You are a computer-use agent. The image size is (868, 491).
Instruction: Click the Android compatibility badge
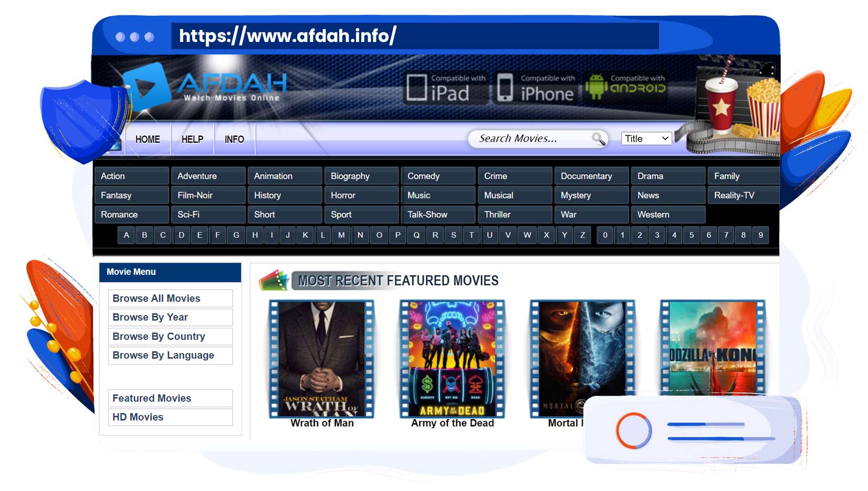(626, 87)
